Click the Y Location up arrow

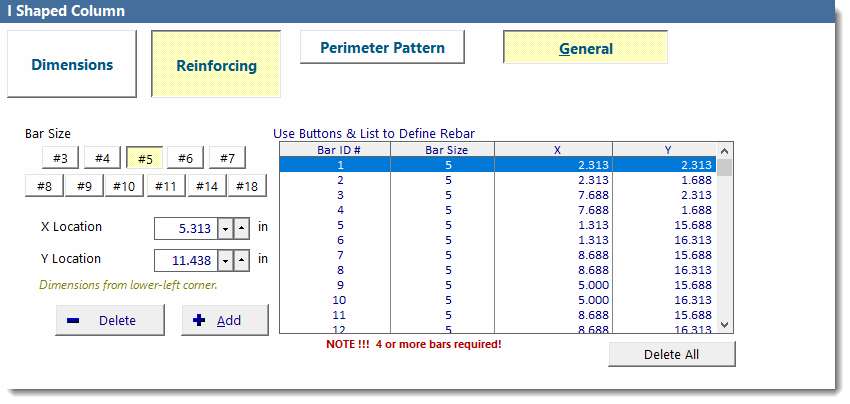241,261
